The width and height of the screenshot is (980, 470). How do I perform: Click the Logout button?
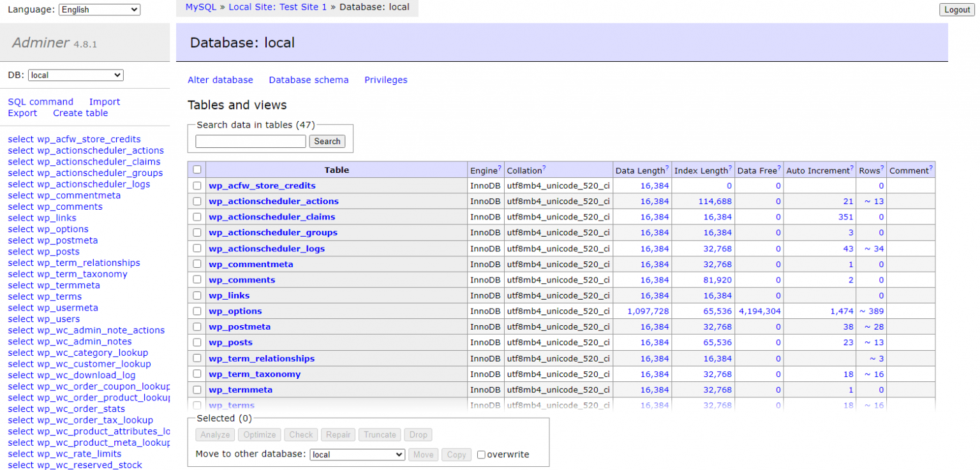click(957, 10)
